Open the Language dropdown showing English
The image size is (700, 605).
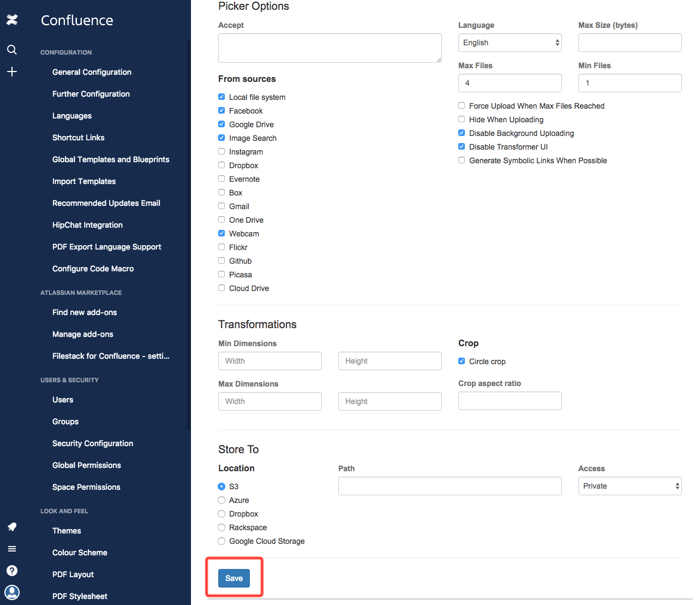(510, 43)
